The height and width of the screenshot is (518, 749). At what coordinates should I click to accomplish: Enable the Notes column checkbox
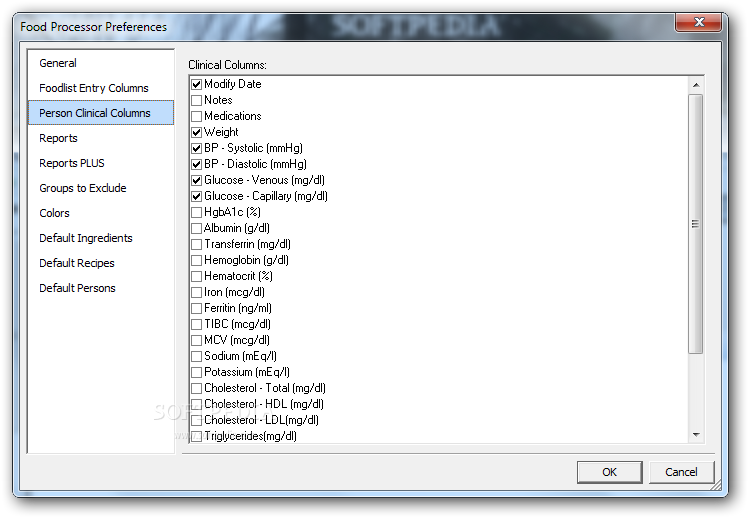[196, 100]
